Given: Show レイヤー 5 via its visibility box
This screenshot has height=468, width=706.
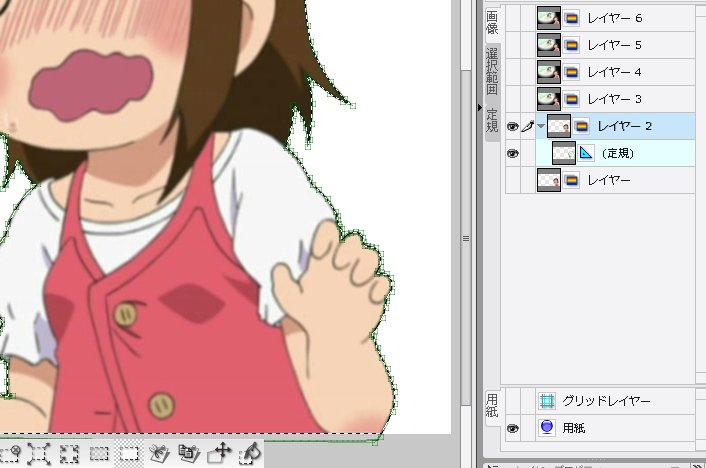Looking at the screenshot, I should tap(513, 45).
